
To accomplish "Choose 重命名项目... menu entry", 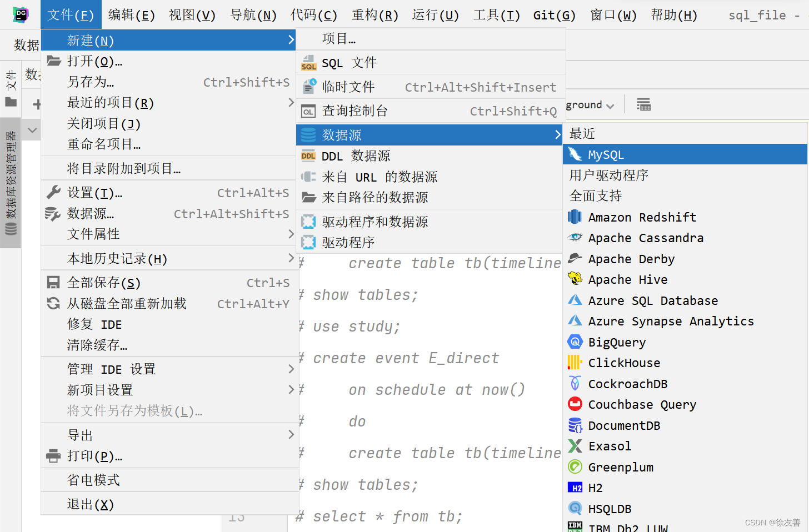I will tap(170, 144).
